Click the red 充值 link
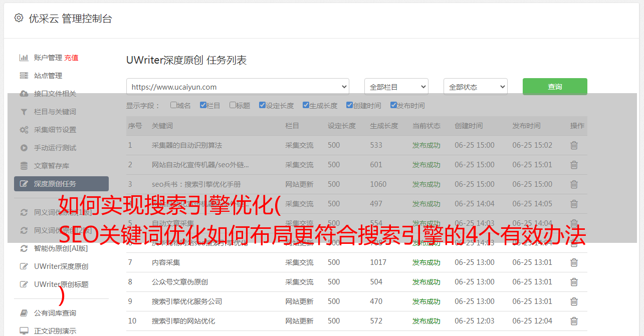 tap(71, 58)
